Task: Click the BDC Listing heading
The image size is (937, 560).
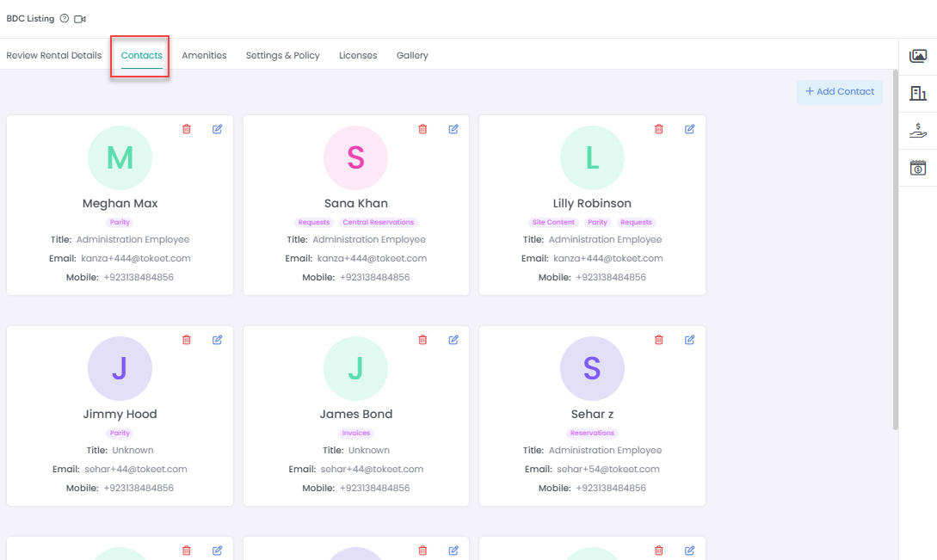Action: pyautogui.click(x=30, y=19)
